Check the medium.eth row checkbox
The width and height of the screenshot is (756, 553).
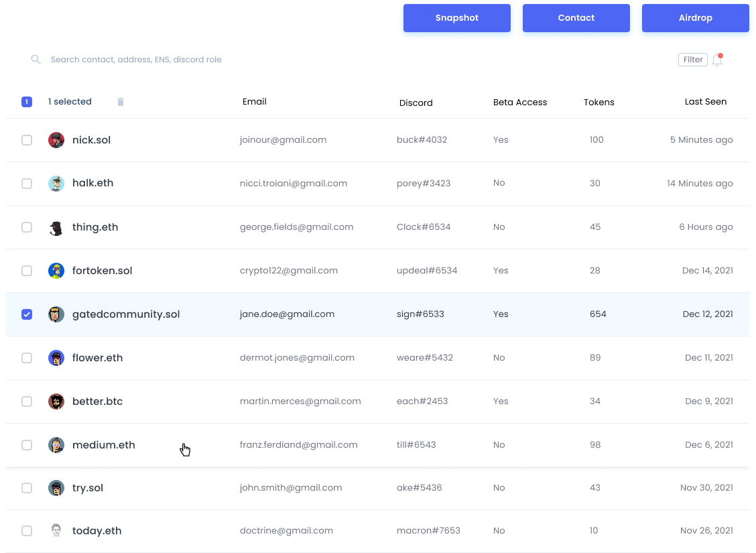(x=27, y=445)
